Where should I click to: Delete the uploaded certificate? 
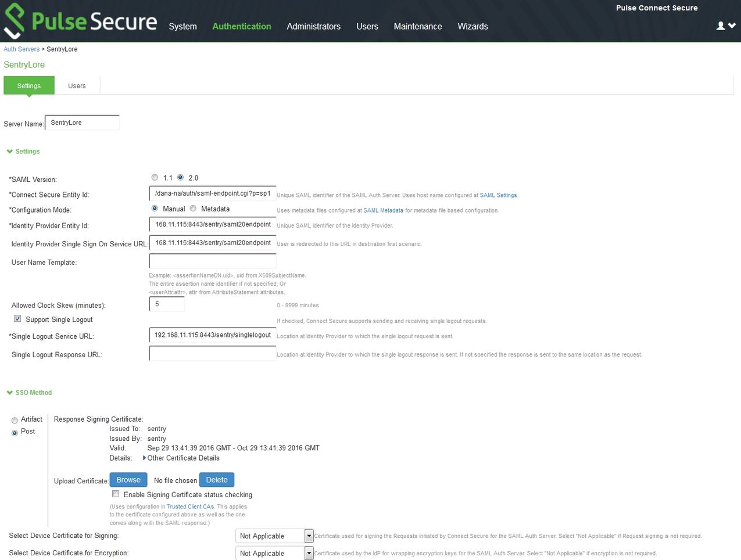216,479
